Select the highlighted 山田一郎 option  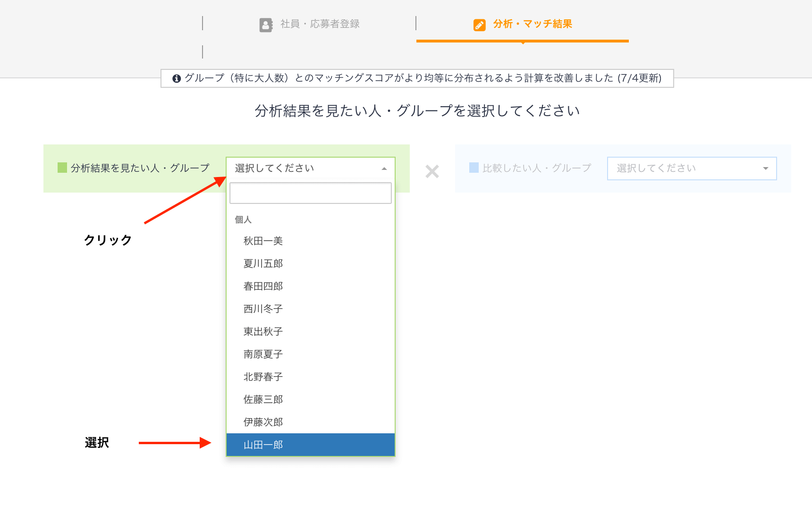(x=263, y=445)
